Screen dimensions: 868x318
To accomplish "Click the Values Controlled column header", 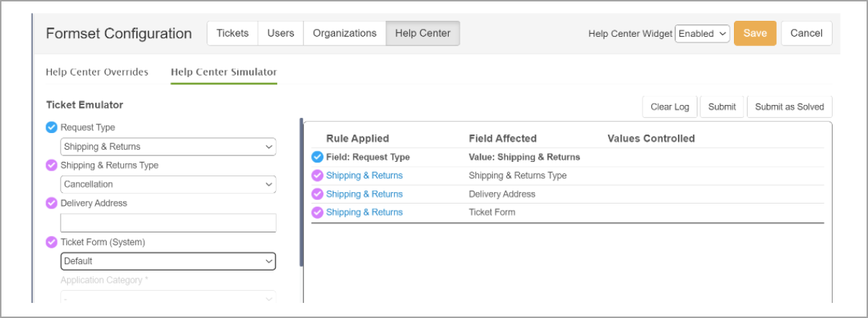I will click(651, 138).
